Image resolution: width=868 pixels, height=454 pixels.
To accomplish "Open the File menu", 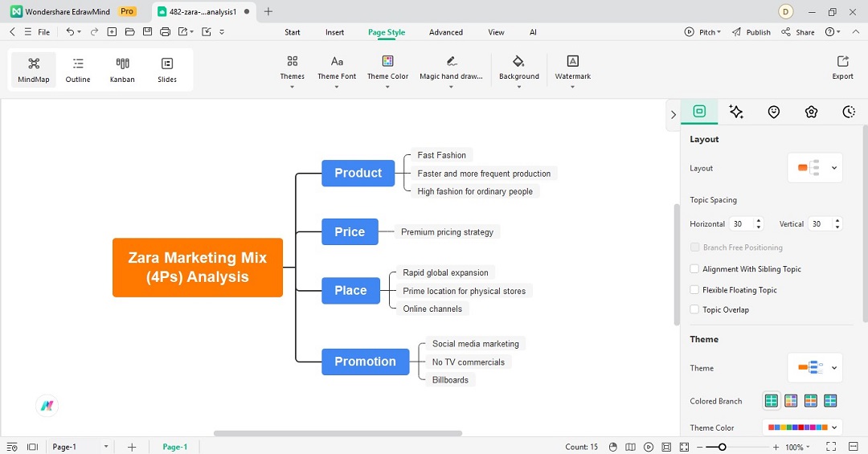I will click(43, 32).
